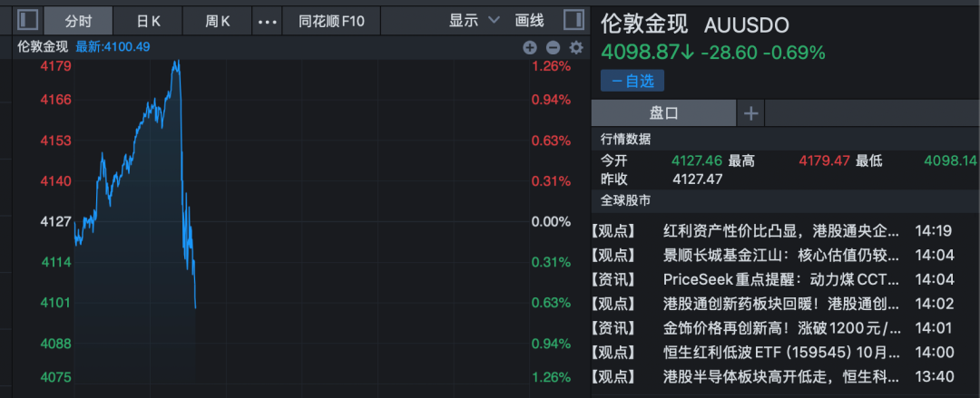The image size is (980, 398).
Task: Open the PriceSeek重点提醒 news item
Action: point(781,279)
